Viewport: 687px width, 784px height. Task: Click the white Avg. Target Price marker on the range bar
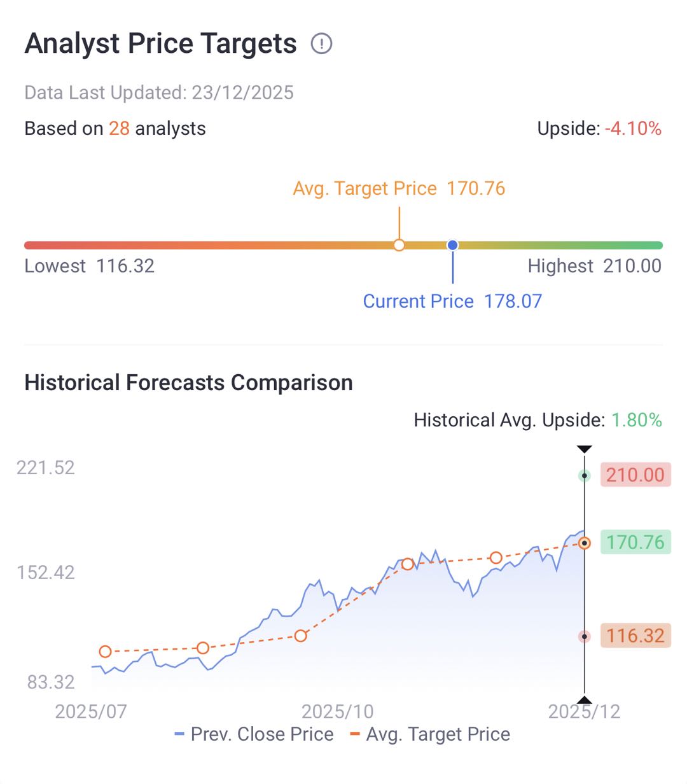point(399,245)
